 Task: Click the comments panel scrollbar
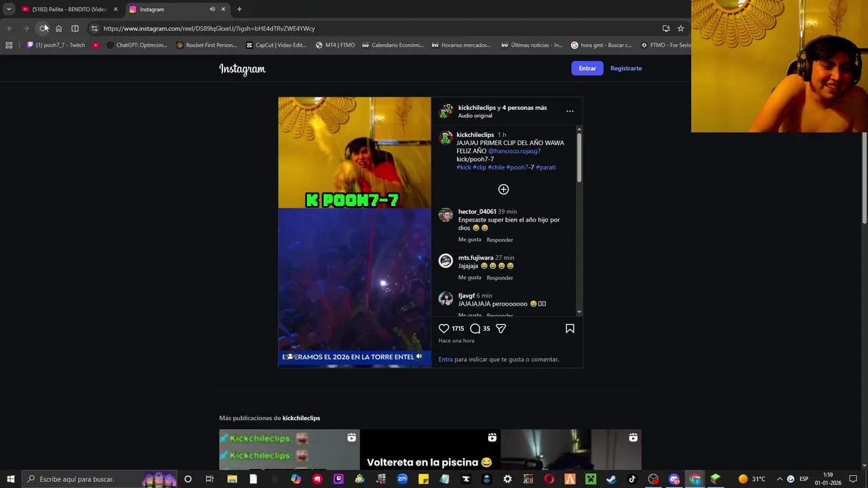pos(579,157)
